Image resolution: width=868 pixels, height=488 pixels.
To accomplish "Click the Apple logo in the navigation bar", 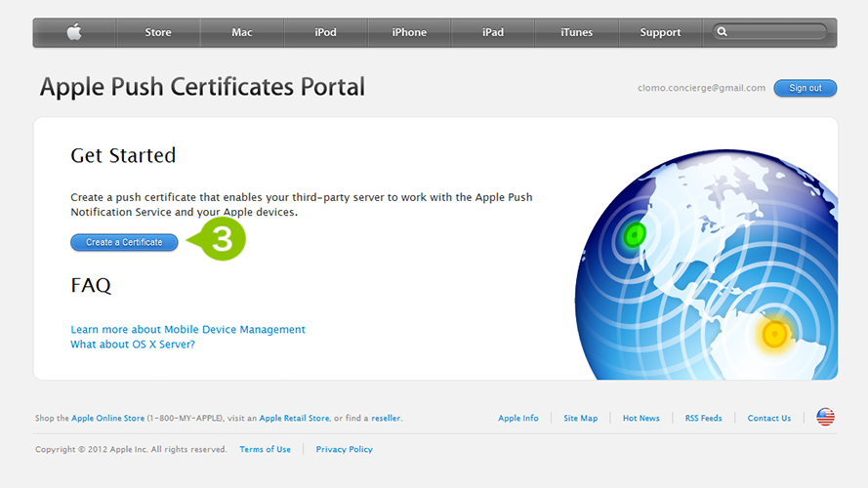I will (74, 32).
